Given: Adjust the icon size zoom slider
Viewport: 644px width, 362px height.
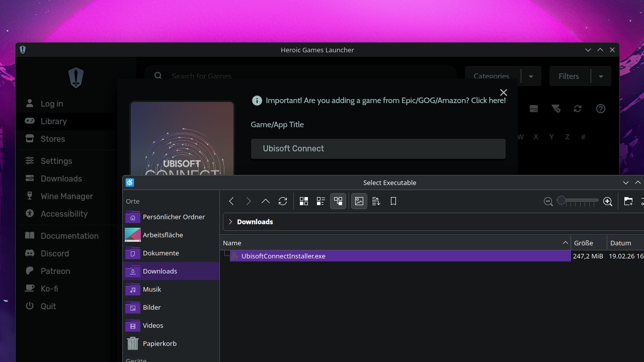Looking at the screenshot, I should 578,201.
